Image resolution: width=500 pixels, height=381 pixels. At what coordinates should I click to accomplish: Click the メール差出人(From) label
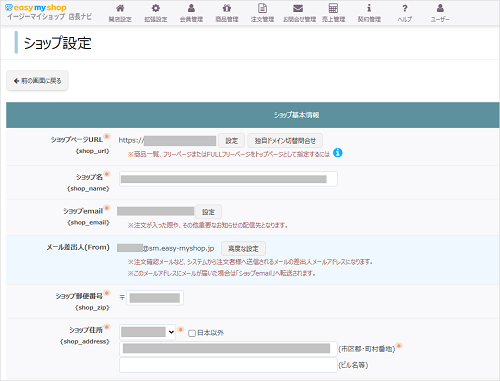pos(78,247)
